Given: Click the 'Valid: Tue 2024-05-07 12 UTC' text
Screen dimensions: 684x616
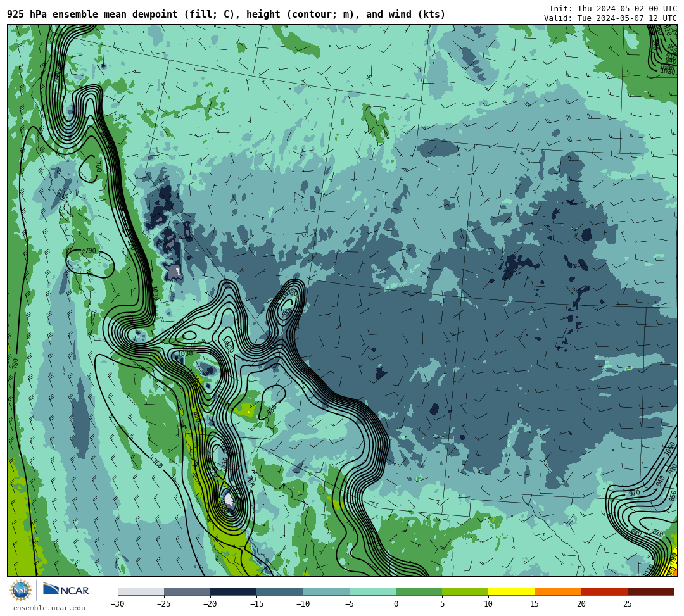Looking at the screenshot, I should pyautogui.click(x=611, y=18).
